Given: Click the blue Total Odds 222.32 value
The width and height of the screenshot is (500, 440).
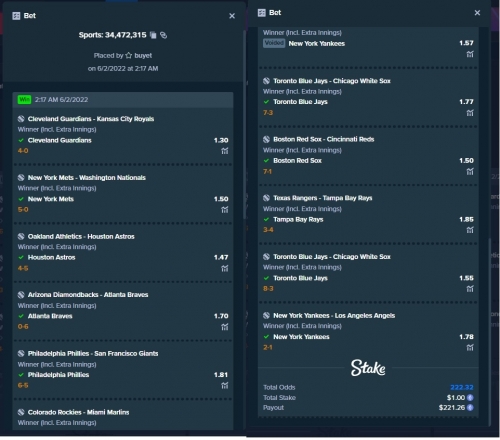Looking at the screenshot, I should (x=462, y=387).
